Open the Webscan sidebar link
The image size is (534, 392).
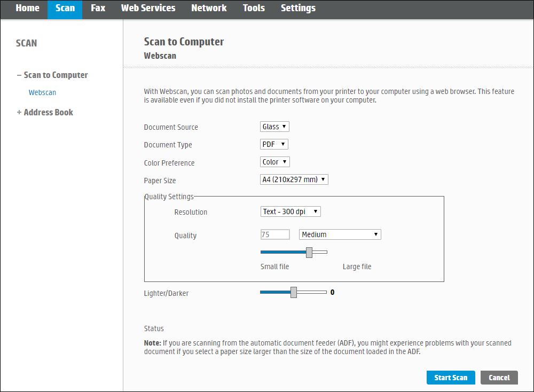click(42, 93)
